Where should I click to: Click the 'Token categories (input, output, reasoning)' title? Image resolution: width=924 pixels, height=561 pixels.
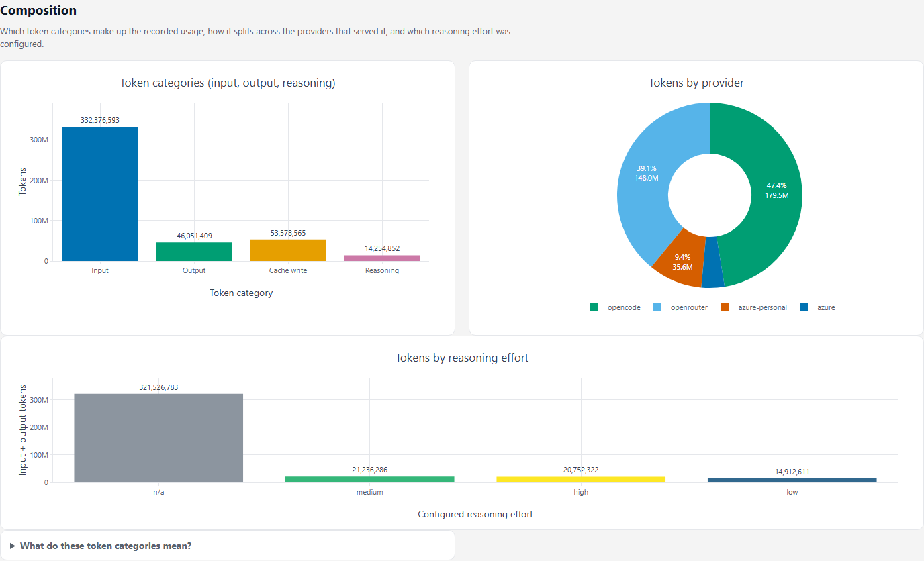(x=228, y=83)
